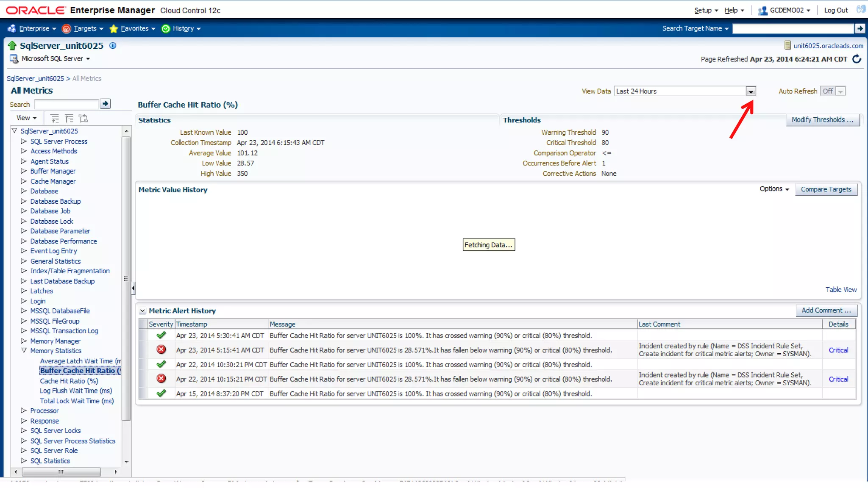The image size is (868, 488).
Task: Open the Enterprise menu
Action: (x=37, y=28)
